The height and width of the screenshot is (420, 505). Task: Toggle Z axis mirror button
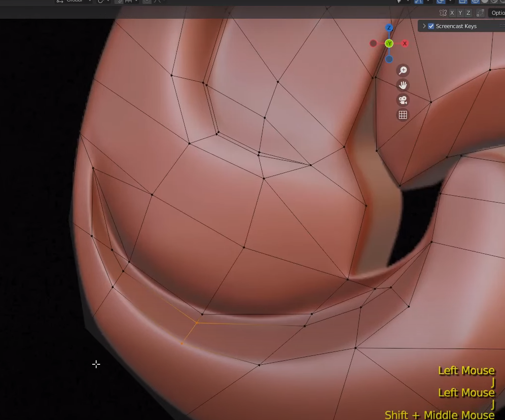click(x=469, y=13)
